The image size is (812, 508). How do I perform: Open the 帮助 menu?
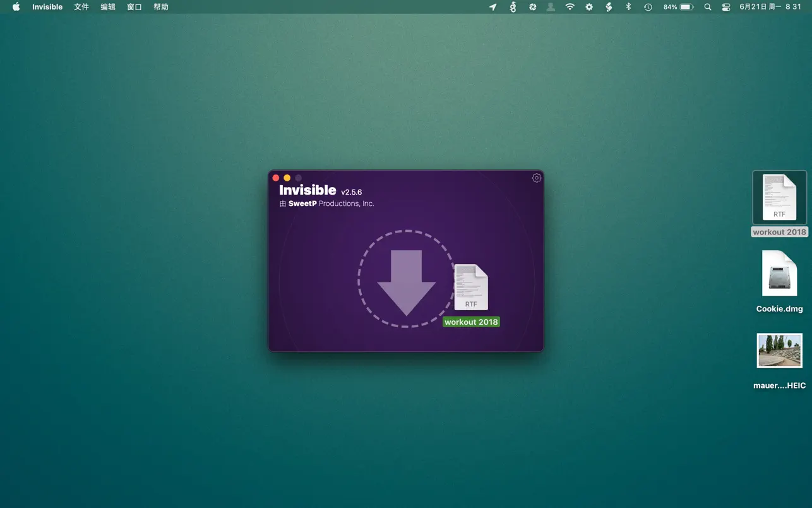[161, 7]
